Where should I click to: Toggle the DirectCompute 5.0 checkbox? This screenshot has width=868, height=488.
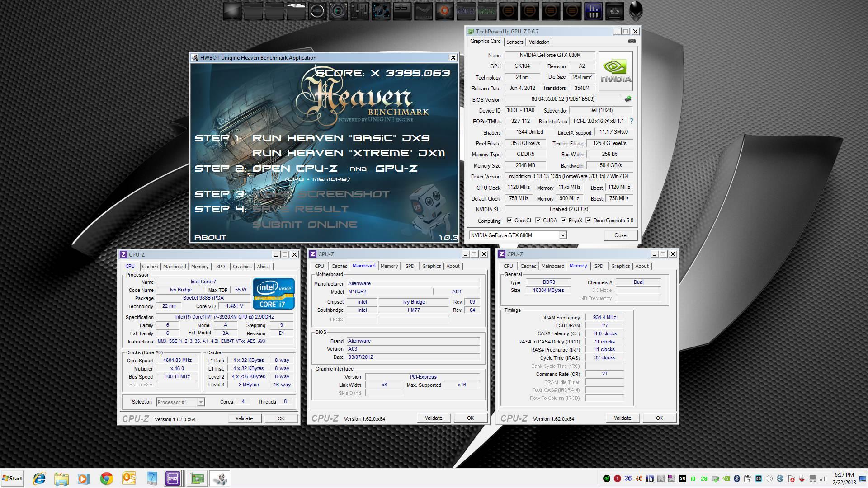(x=588, y=221)
